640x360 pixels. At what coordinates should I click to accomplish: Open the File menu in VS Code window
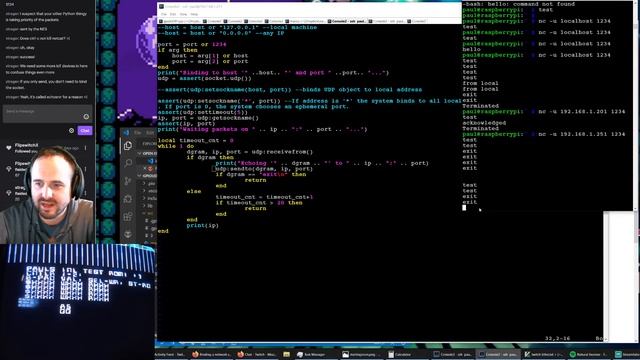pyautogui.click(x=138, y=133)
